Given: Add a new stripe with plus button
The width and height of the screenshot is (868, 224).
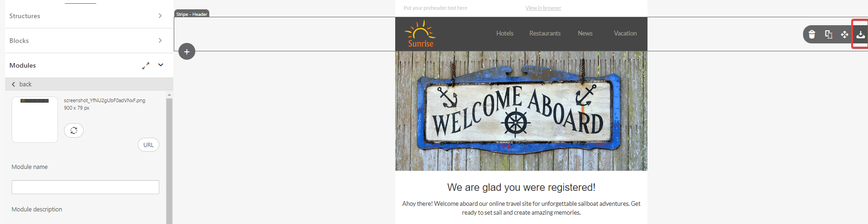Looking at the screenshot, I should tap(187, 51).
